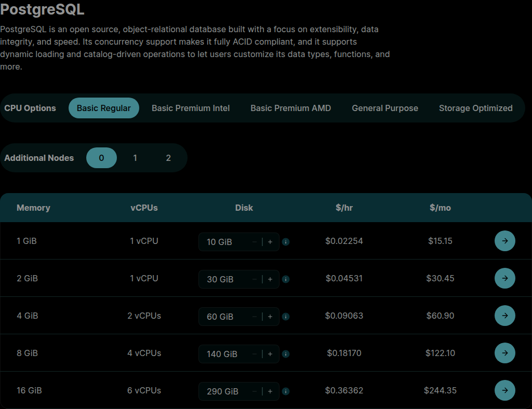Screen dimensions: 532x409
Task: Open info icon beside 140 GiB disk
Action: [x=286, y=354]
